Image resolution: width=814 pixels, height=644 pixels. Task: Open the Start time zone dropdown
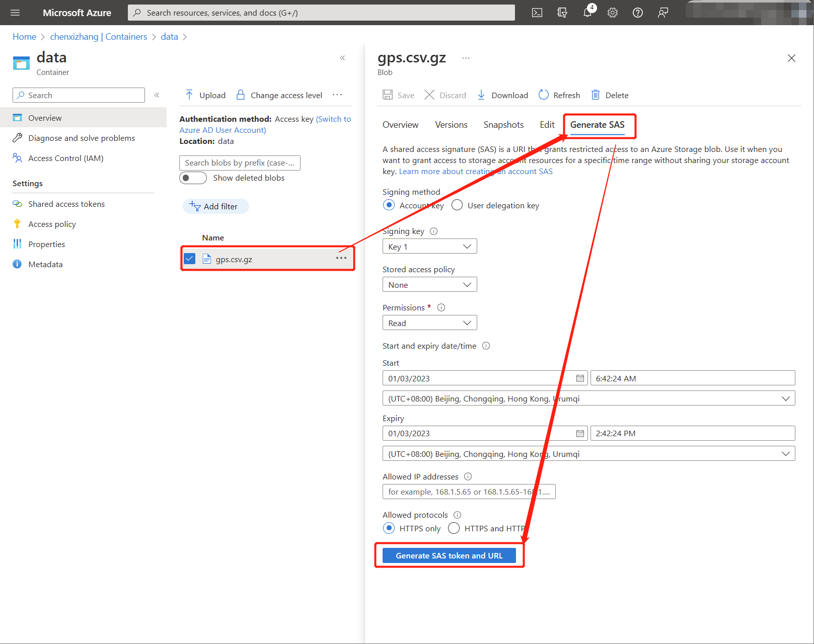588,398
